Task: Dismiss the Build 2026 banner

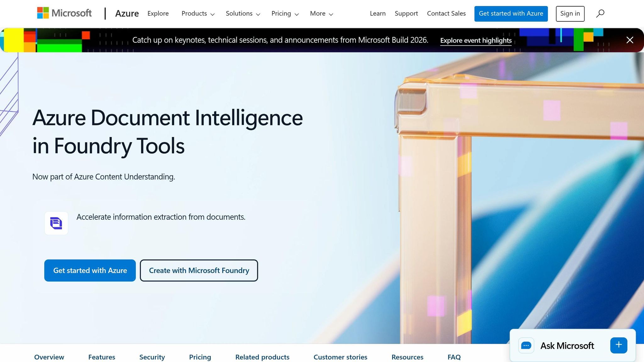Action: pyautogui.click(x=630, y=40)
